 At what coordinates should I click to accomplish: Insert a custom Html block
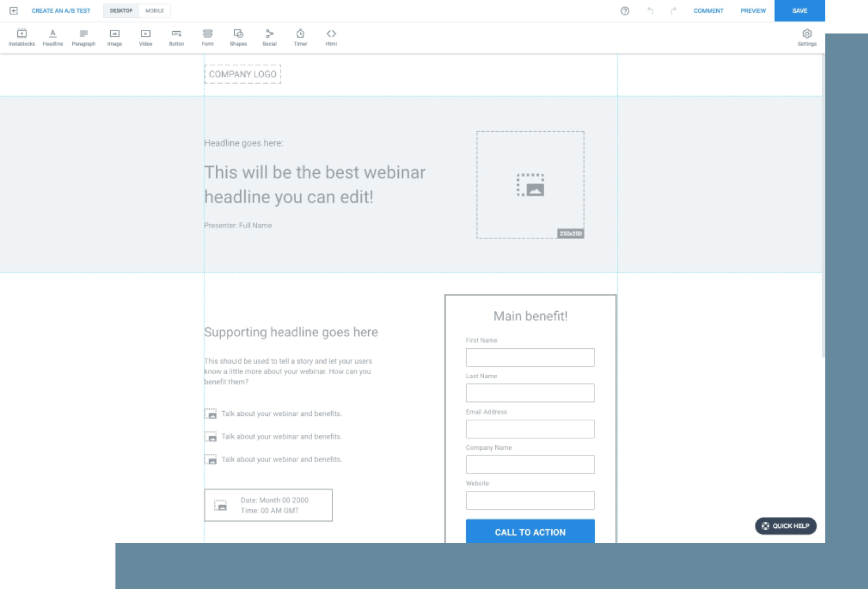pyautogui.click(x=331, y=38)
